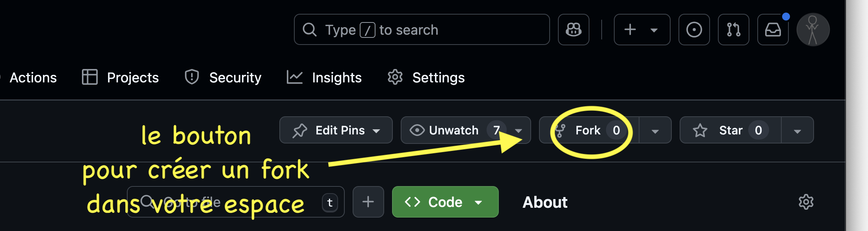Viewport: 868px width, 231px height.
Task: Expand the Star lists dropdown arrow
Action: pyautogui.click(x=797, y=131)
